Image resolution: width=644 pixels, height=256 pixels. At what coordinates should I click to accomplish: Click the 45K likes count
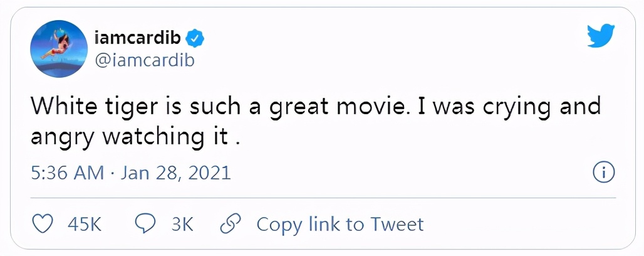[x=84, y=224]
